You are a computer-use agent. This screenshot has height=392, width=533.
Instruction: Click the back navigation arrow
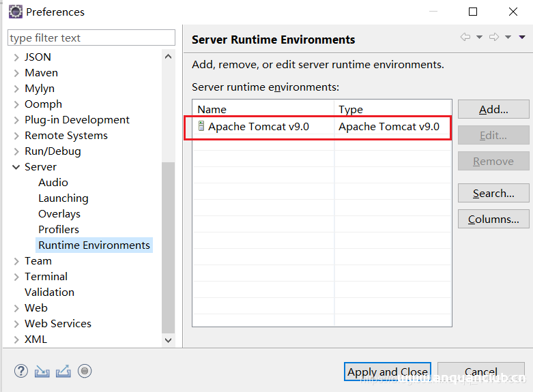[465, 37]
